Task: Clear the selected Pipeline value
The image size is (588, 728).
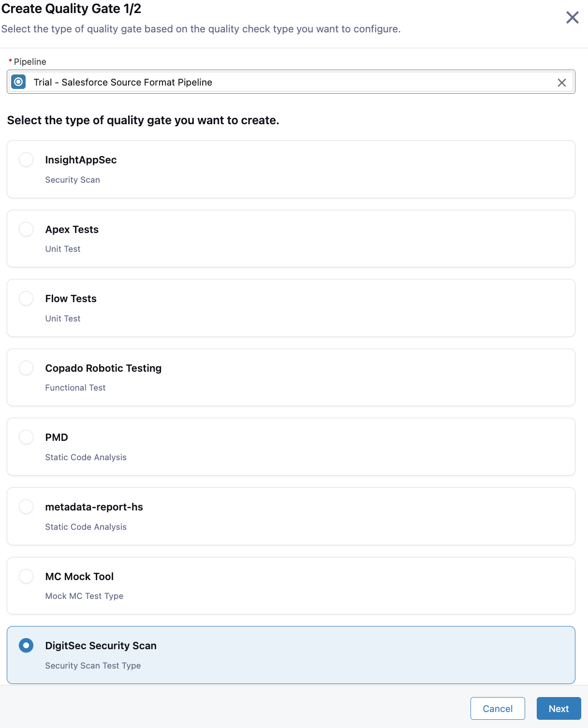Action: pyautogui.click(x=561, y=83)
